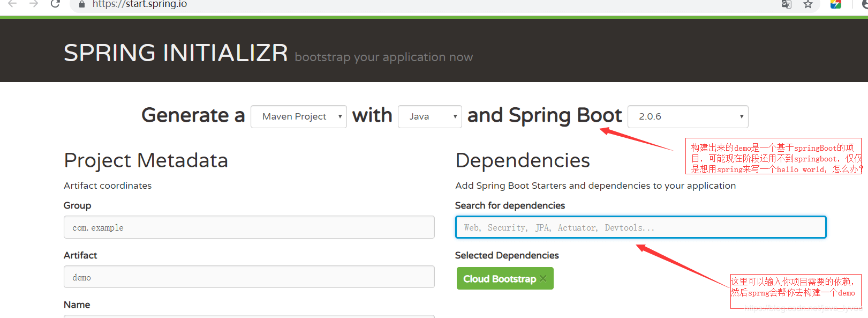
Task: Open the Maven Project dropdown
Action: coord(299,116)
